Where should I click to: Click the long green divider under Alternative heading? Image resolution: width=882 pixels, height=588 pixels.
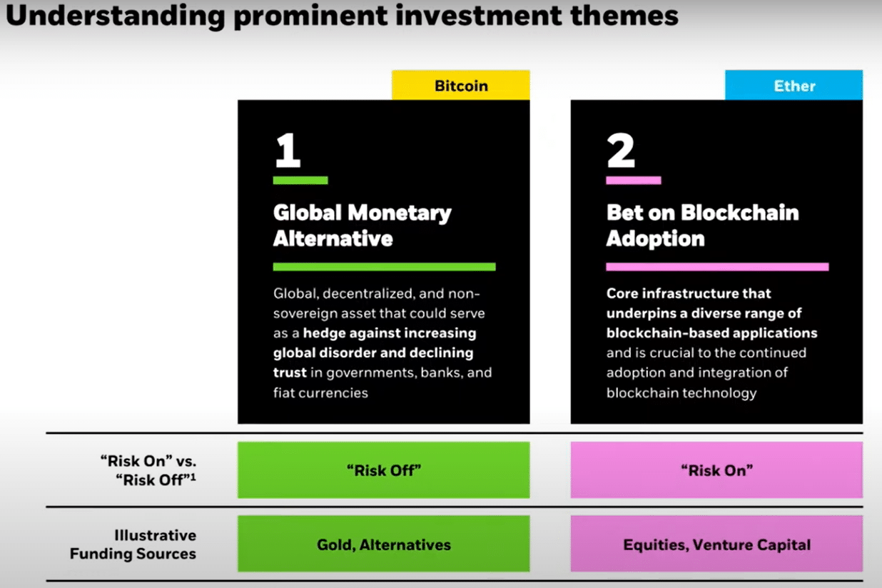pos(384,267)
